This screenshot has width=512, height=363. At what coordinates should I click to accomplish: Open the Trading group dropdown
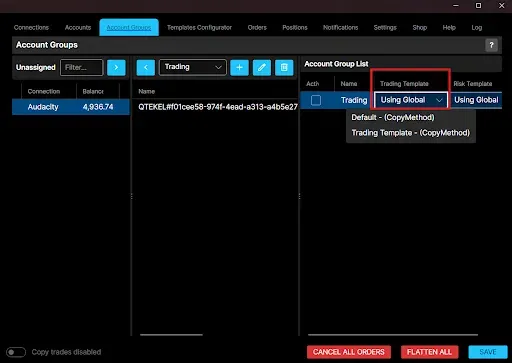point(193,67)
